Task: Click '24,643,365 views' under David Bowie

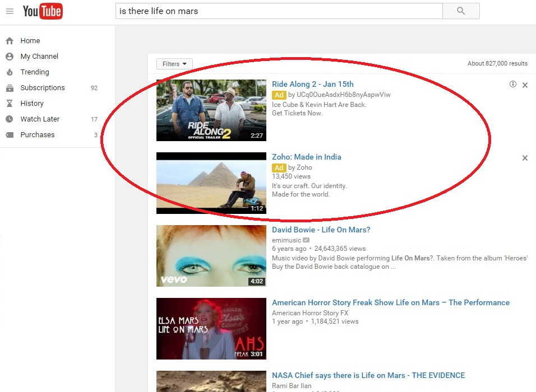Action: pyautogui.click(x=340, y=249)
